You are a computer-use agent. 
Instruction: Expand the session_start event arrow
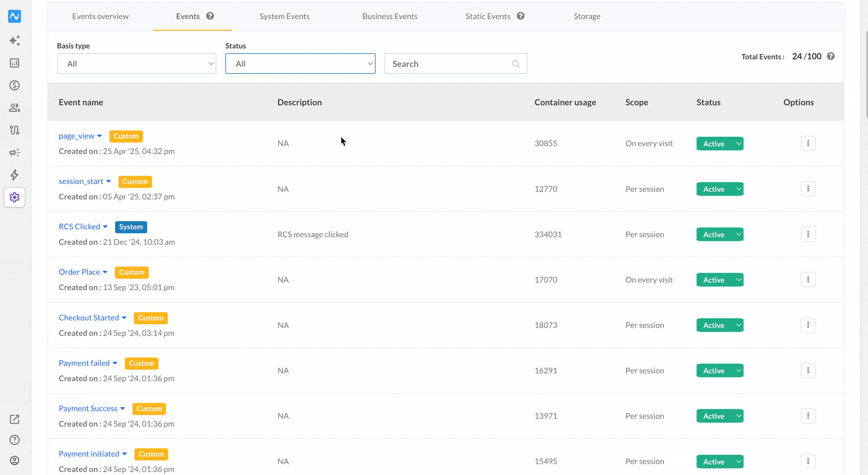[108, 182]
